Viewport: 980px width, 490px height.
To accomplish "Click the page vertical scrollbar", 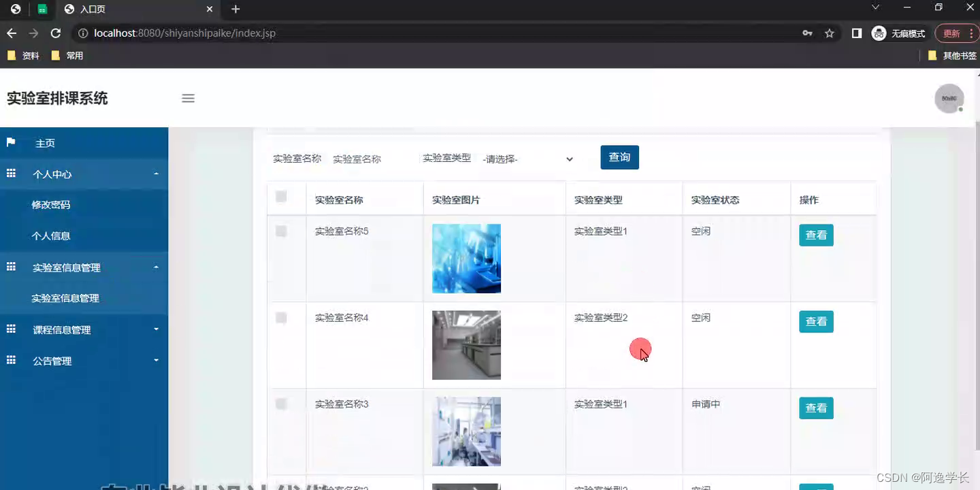I will click(977, 286).
